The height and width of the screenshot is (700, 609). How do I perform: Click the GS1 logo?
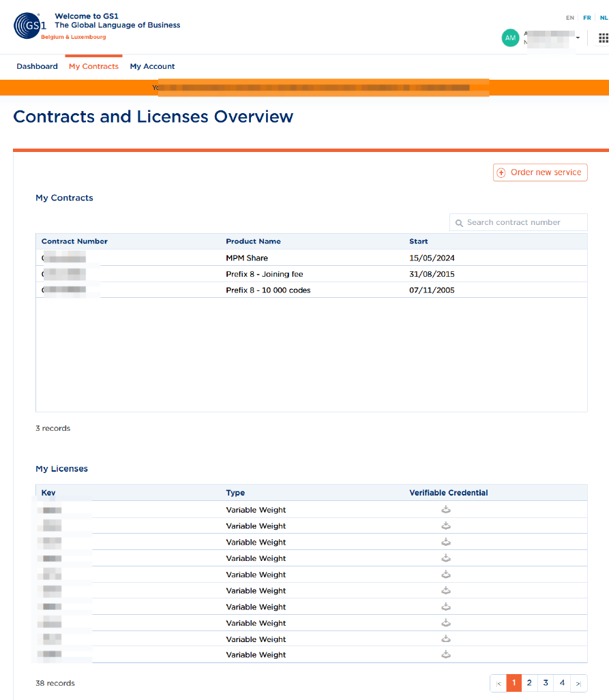(30, 26)
